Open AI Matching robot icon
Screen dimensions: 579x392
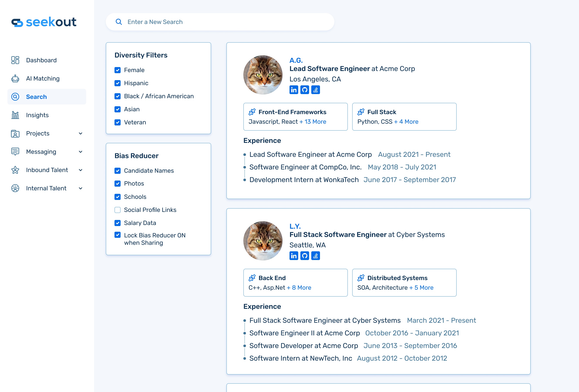[x=15, y=78]
